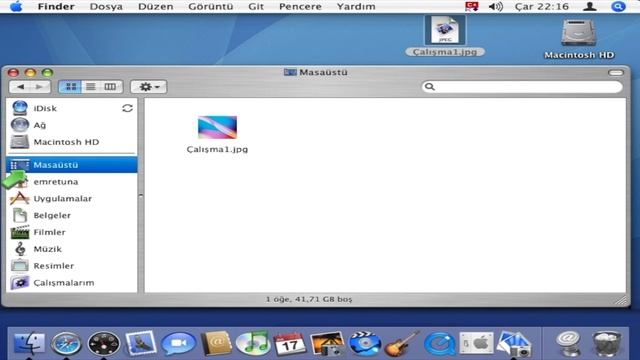Open the user switching menu icon
The image size is (640, 360).
pos(589,7)
